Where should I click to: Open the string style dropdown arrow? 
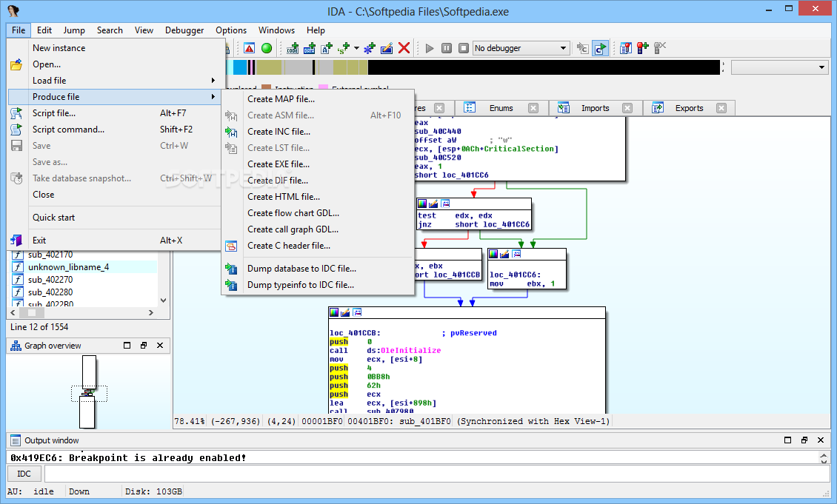click(x=356, y=48)
